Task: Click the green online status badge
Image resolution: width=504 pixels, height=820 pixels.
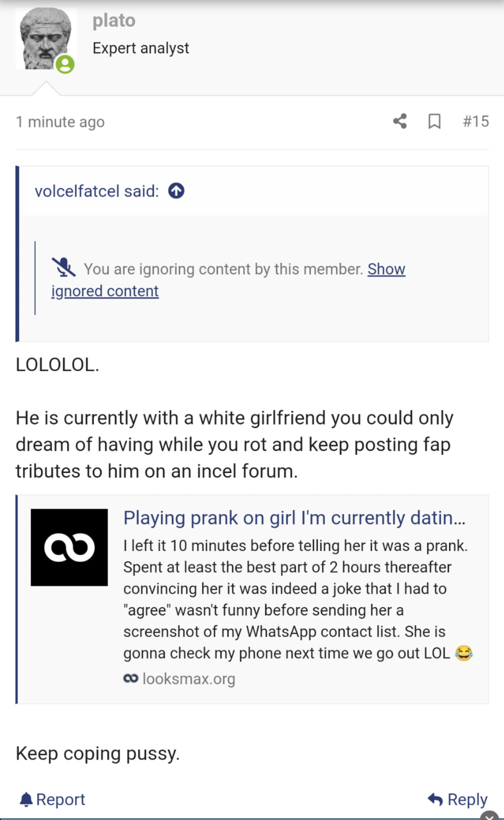Action: [65, 64]
